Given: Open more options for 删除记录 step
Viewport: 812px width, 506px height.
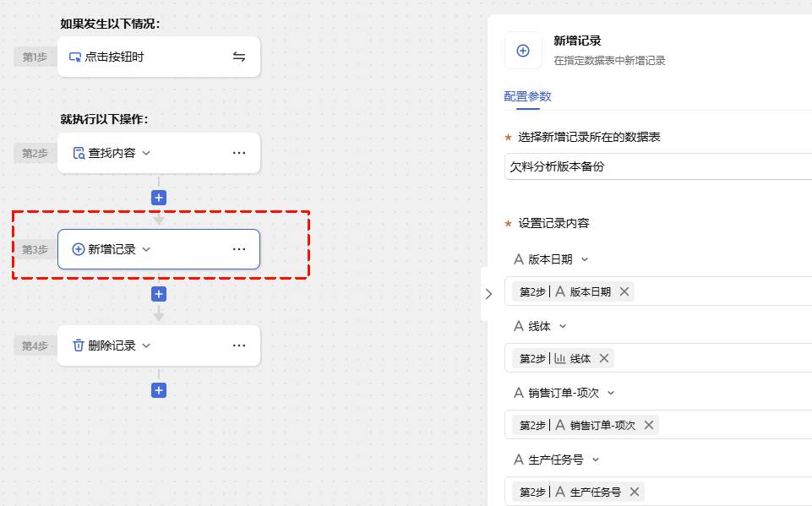Looking at the screenshot, I should pos(239,345).
